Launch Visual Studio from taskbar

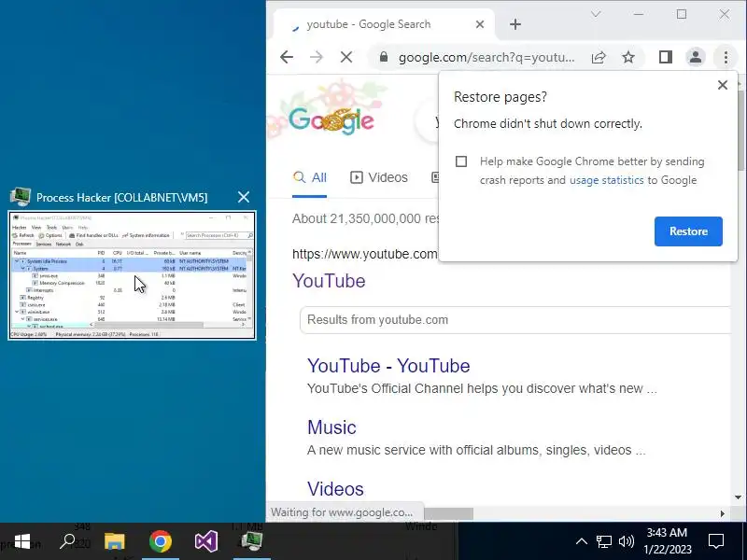coord(205,541)
